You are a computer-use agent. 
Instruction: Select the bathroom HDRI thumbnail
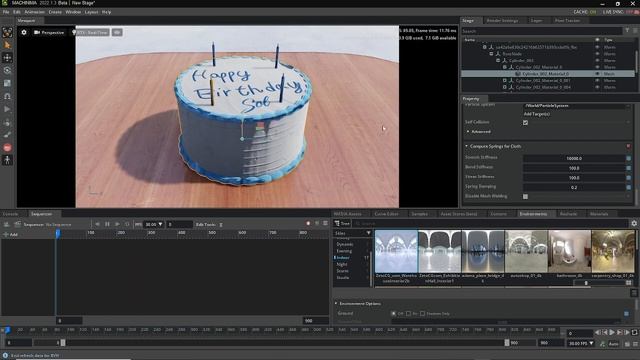pyautogui.click(x=569, y=251)
